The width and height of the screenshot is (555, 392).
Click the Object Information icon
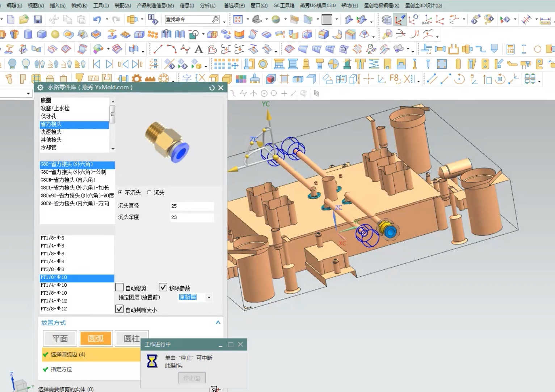[x=153, y=20]
